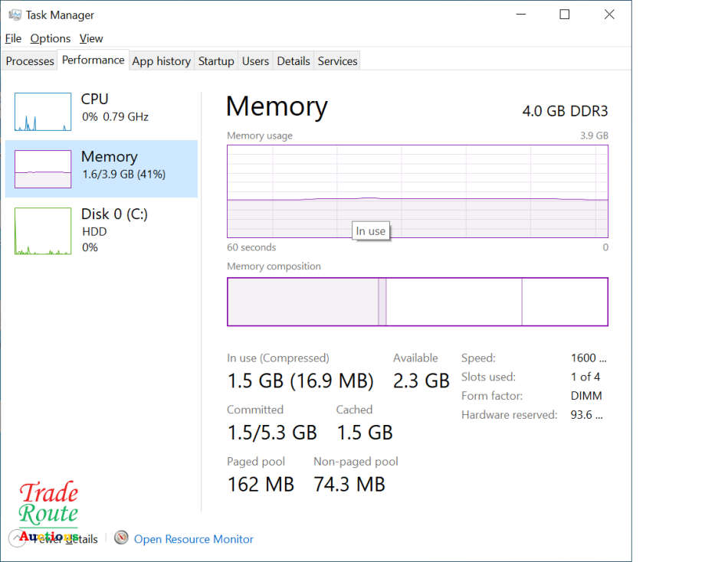Switch to the Users tab
This screenshot has height=562, width=728.
(255, 61)
